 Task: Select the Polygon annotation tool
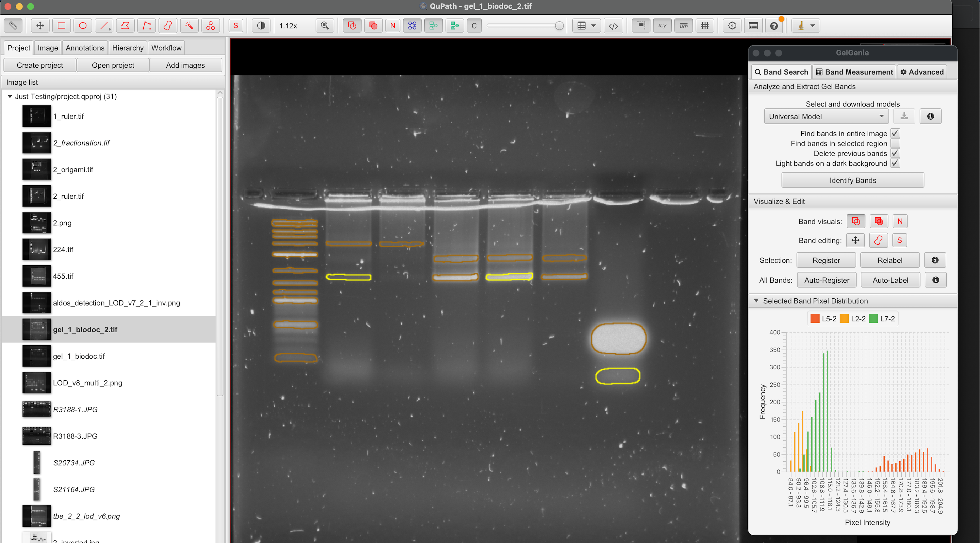pyautogui.click(x=125, y=25)
